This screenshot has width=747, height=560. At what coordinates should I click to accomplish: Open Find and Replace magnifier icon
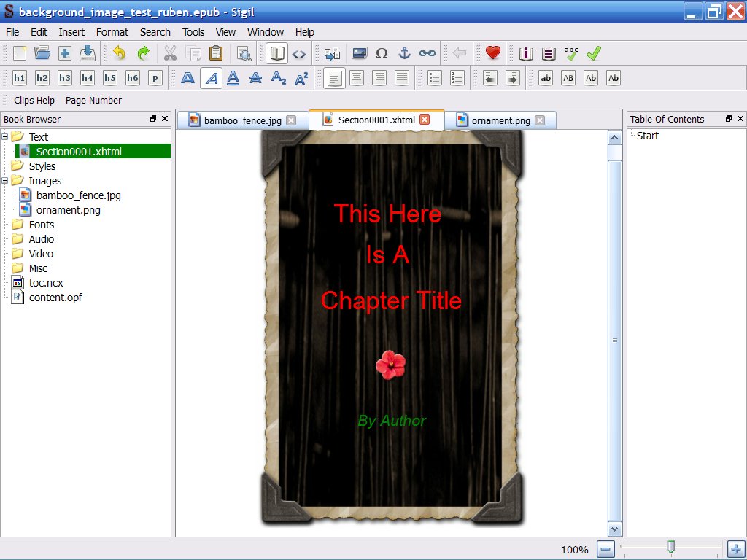(244, 53)
